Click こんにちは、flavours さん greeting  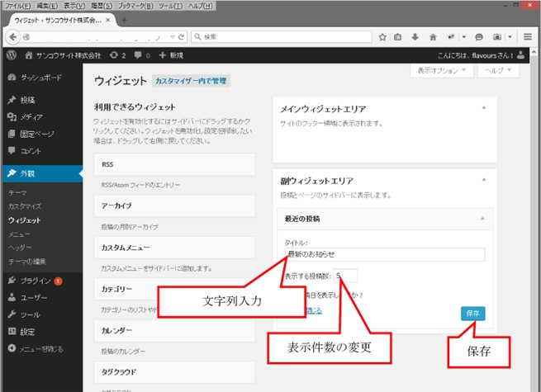click(476, 55)
